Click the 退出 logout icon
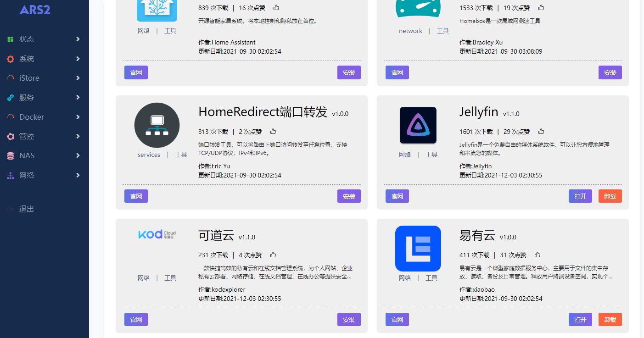644x338 pixels. coord(11,209)
